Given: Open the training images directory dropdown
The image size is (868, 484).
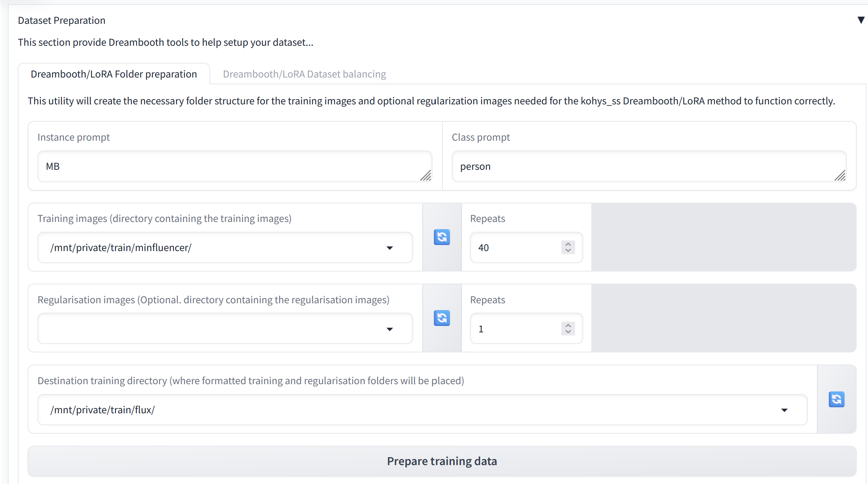Looking at the screenshot, I should coord(391,248).
